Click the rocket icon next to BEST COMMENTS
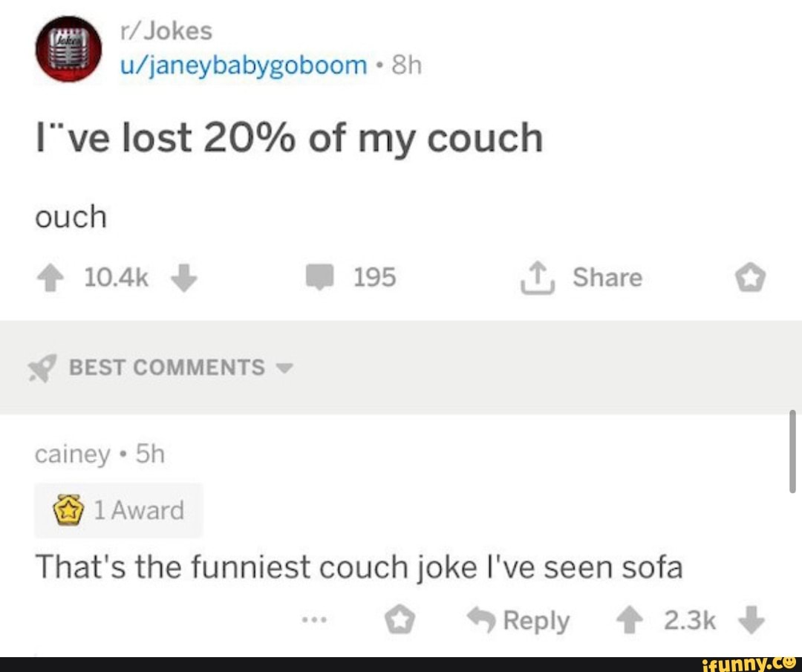The image size is (802, 672). click(43, 365)
